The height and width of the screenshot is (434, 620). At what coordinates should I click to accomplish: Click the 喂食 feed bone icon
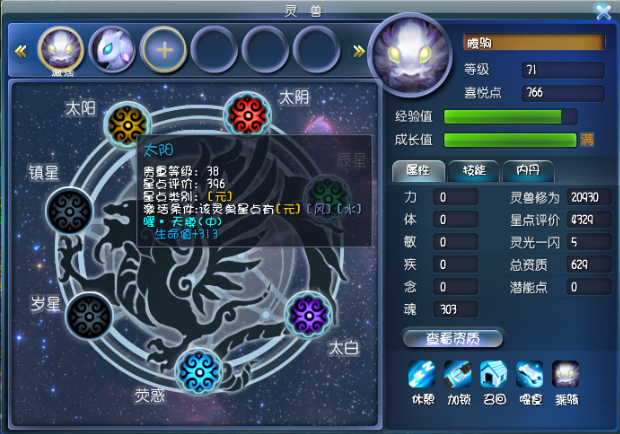(x=529, y=374)
